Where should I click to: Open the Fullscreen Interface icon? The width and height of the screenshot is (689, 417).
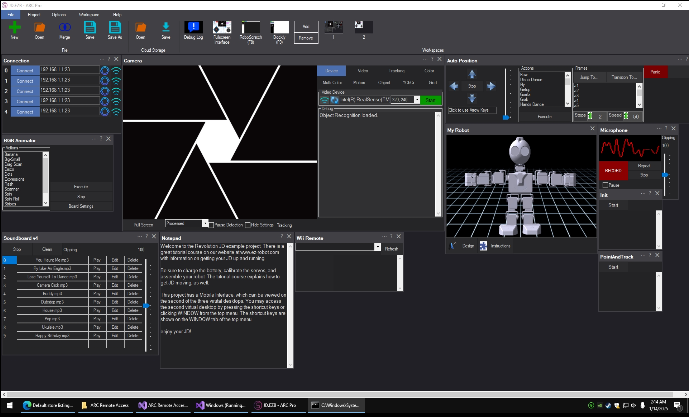(224, 28)
